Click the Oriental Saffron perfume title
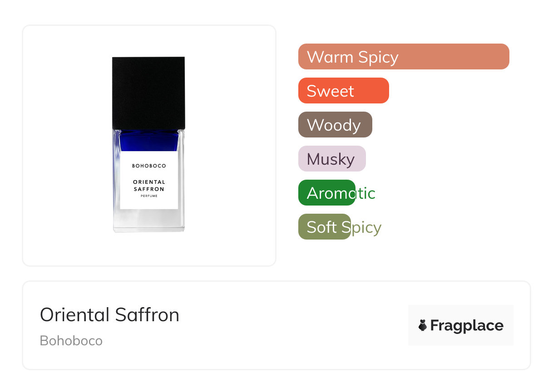553x392 pixels. click(109, 315)
